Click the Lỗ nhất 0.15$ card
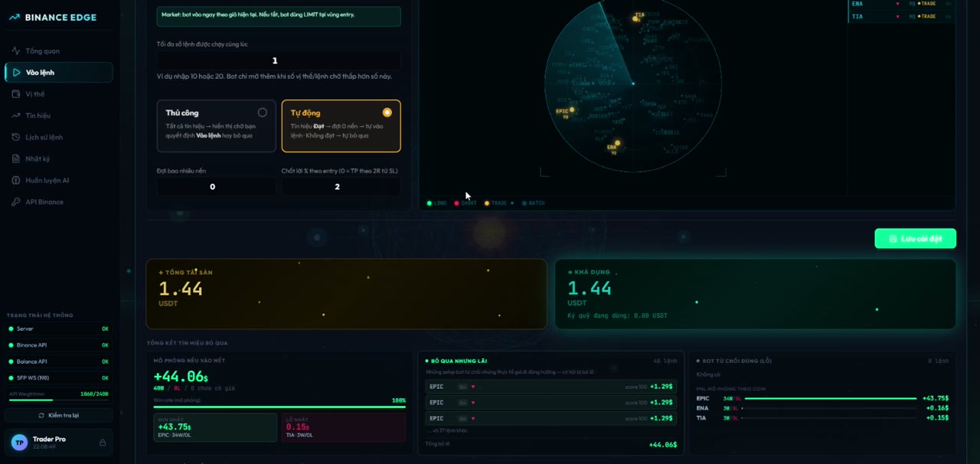980x464 pixels. click(x=344, y=427)
